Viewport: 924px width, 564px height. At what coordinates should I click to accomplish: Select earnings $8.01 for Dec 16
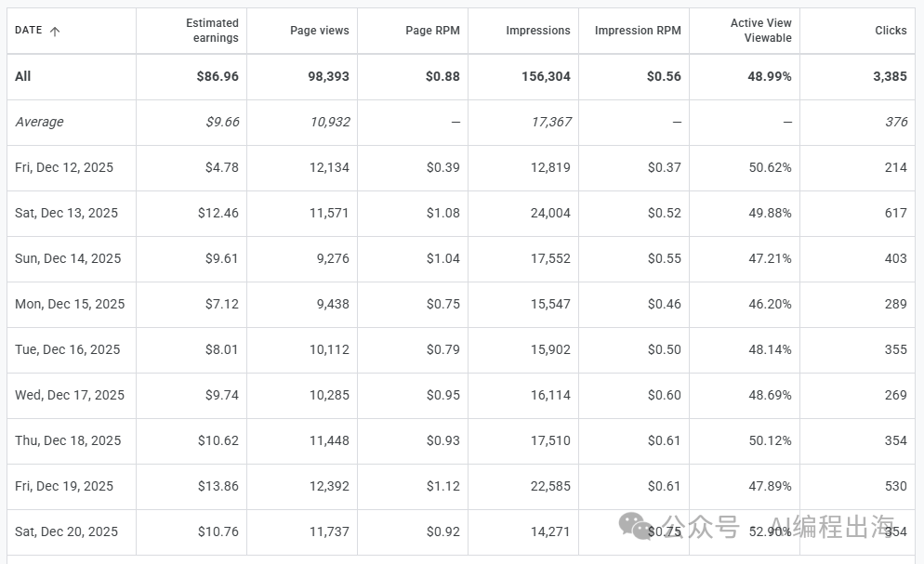221,349
